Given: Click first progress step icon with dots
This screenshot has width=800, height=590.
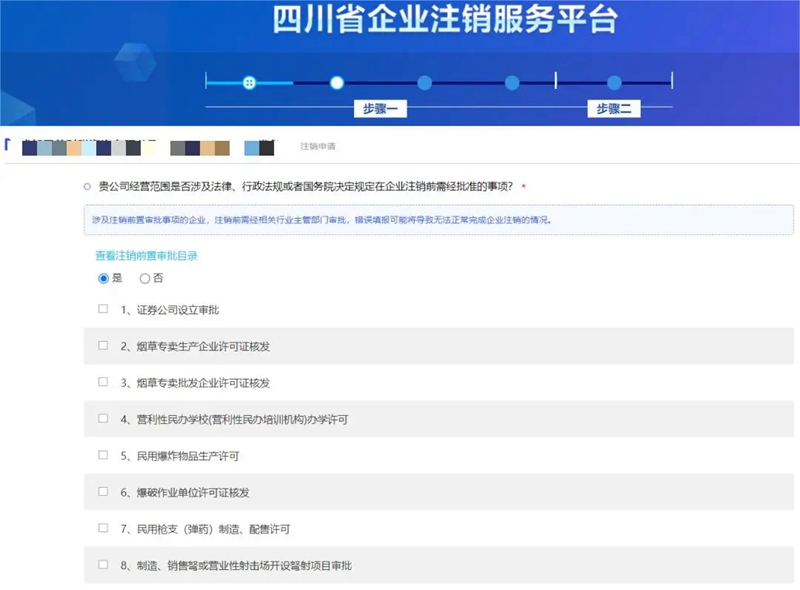Looking at the screenshot, I should click(x=249, y=83).
